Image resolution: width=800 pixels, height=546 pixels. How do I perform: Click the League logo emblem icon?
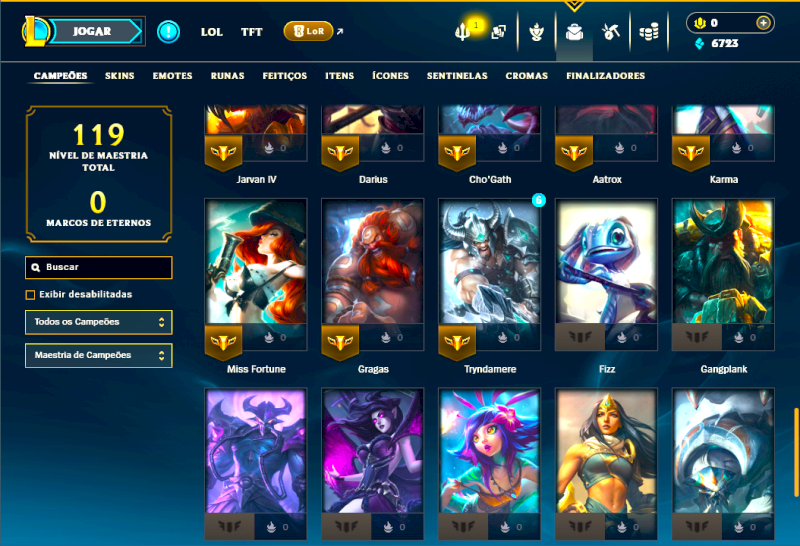(x=35, y=31)
